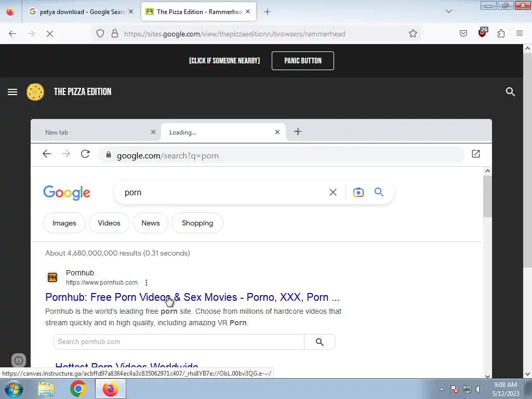The height and width of the screenshot is (399, 532).
Task: Filter results by Images
Action: [64, 223]
